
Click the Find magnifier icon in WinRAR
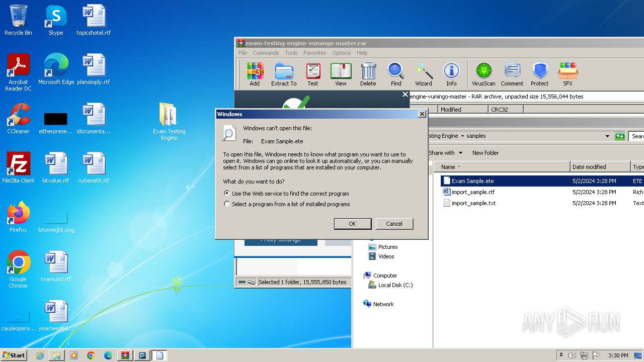396,74
